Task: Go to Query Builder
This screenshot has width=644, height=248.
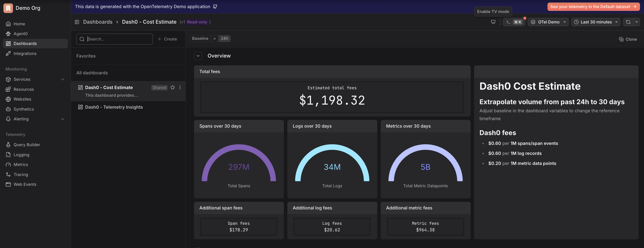Action: (26, 145)
